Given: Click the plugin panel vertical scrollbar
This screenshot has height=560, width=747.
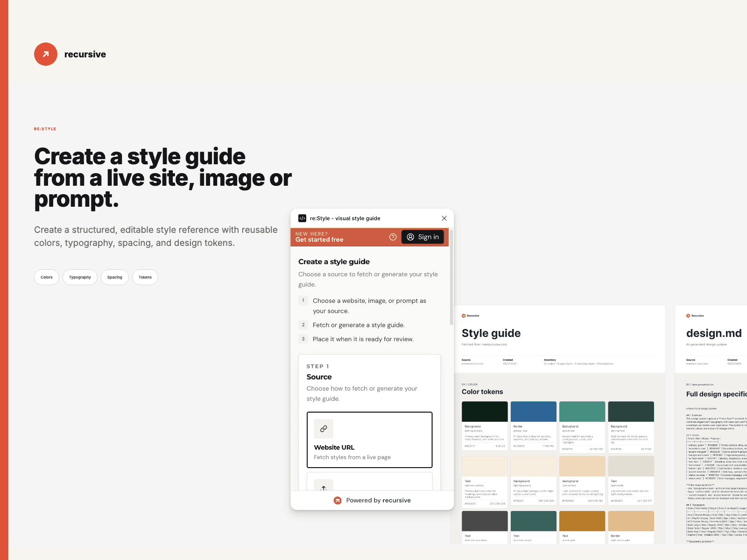Looking at the screenshot, I should pos(451,278).
